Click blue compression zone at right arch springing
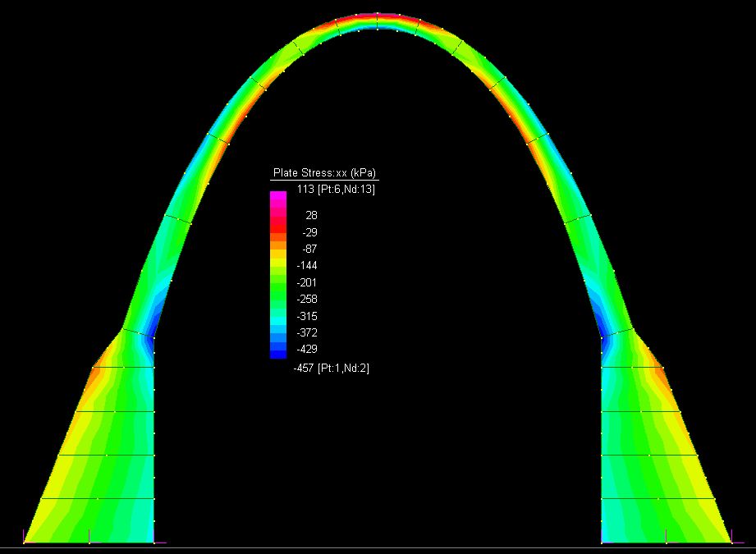756x554 pixels. click(609, 324)
